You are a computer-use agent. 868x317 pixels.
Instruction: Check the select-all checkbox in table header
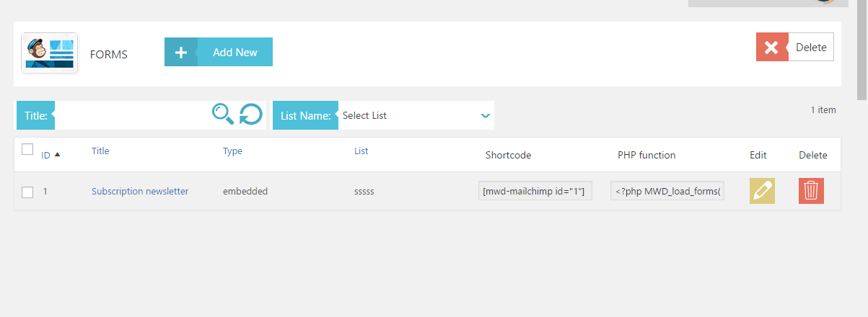click(x=27, y=149)
